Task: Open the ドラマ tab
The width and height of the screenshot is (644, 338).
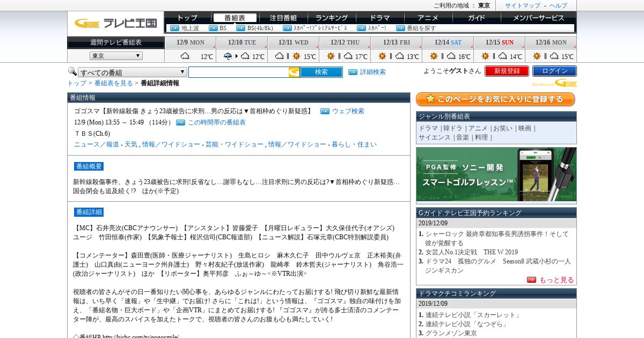Action: point(380,18)
